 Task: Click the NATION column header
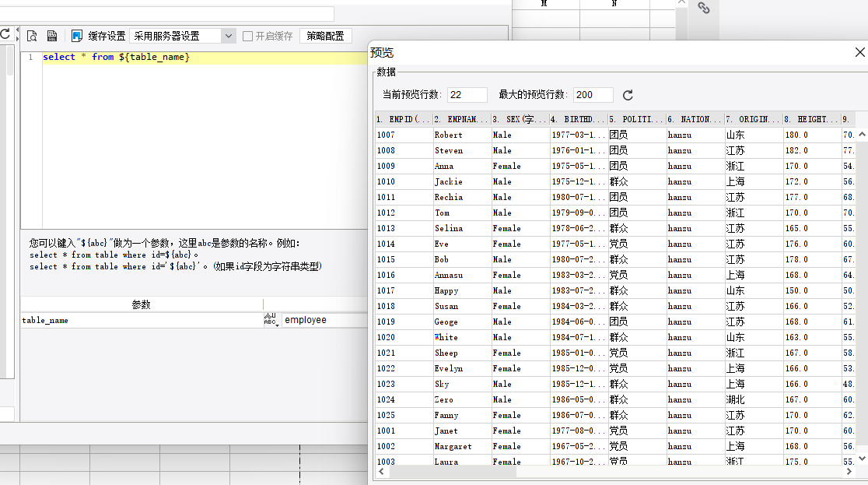click(x=695, y=119)
